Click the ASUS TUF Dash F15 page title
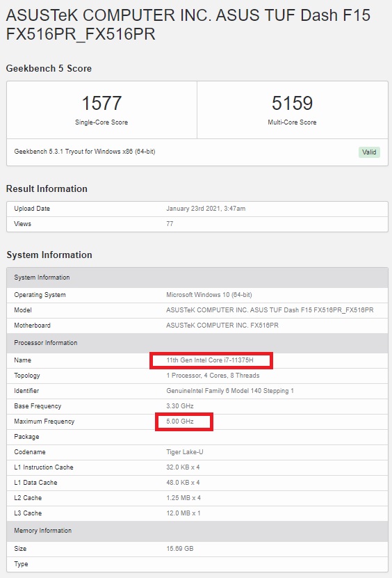 [188, 24]
